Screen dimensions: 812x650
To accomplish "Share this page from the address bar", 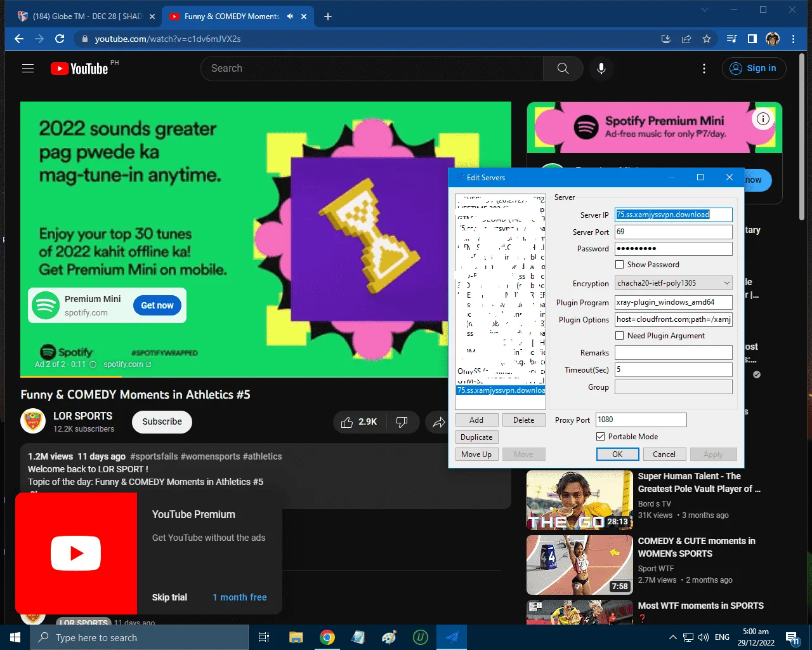I will click(x=686, y=39).
